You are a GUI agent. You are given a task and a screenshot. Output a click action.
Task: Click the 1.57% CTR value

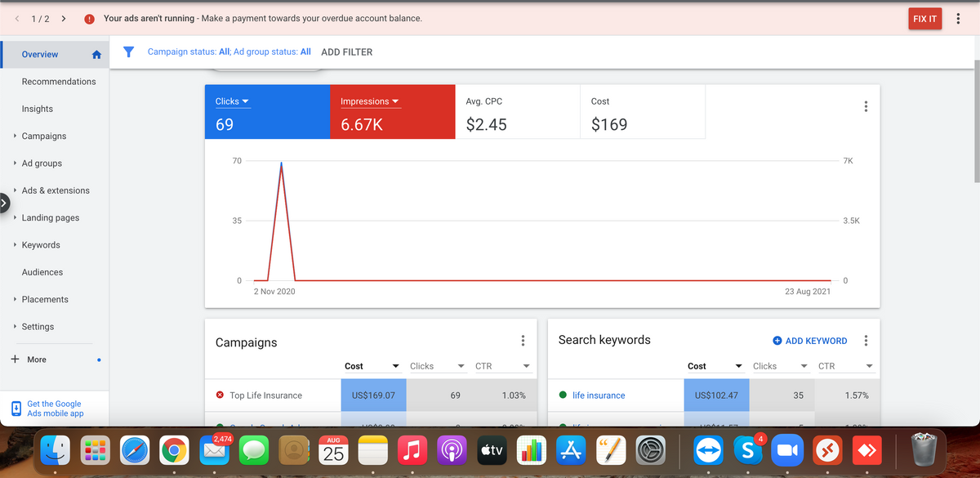pos(857,395)
